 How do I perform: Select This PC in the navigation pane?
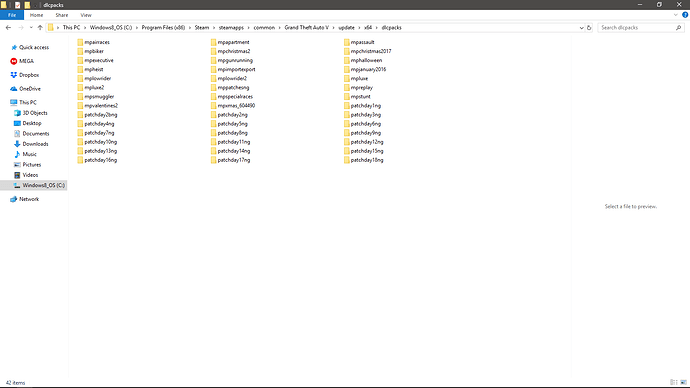(24, 102)
